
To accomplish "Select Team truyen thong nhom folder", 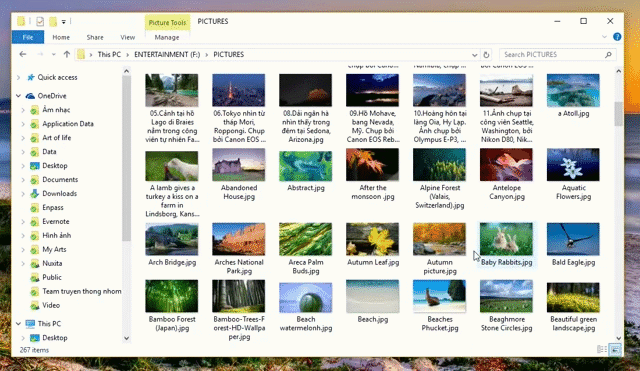I will point(82,291).
